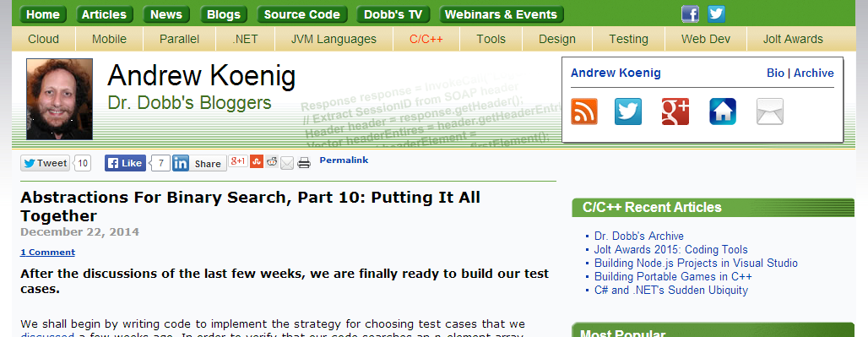
Task: Open C# and .NET's Sudden Ubiquity link
Action: (671, 290)
